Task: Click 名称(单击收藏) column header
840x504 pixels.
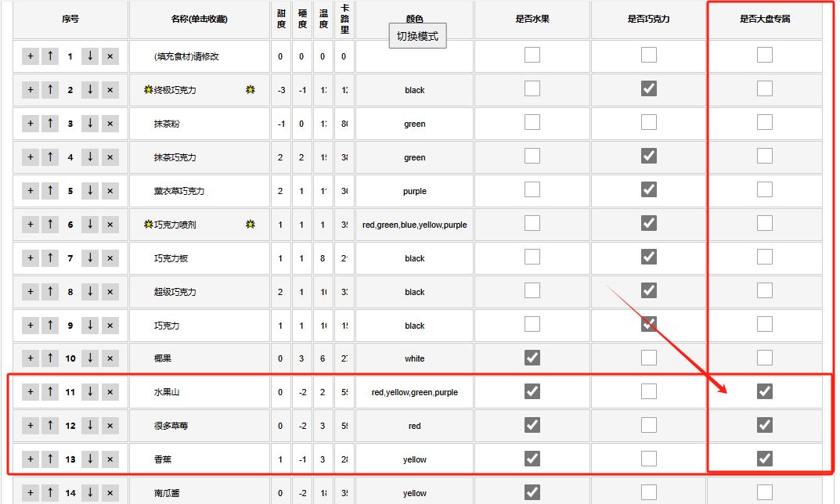Action: coord(199,19)
